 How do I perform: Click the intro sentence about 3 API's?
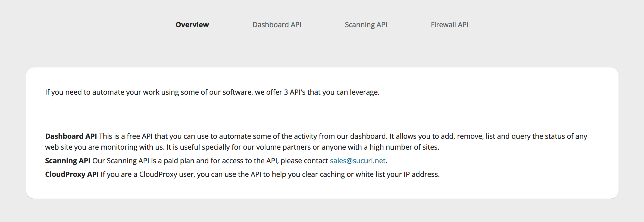[x=212, y=92]
